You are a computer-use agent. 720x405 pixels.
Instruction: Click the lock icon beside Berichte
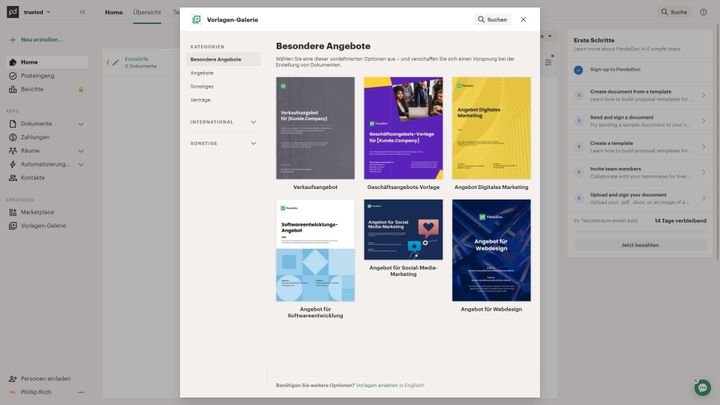pyautogui.click(x=81, y=90)
